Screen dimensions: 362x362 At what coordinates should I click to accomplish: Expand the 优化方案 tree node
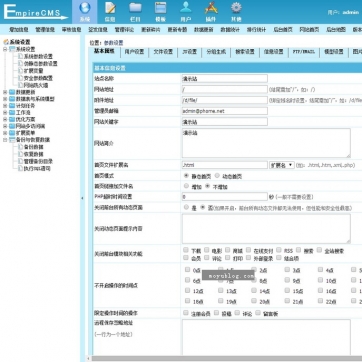pos(5,119)
